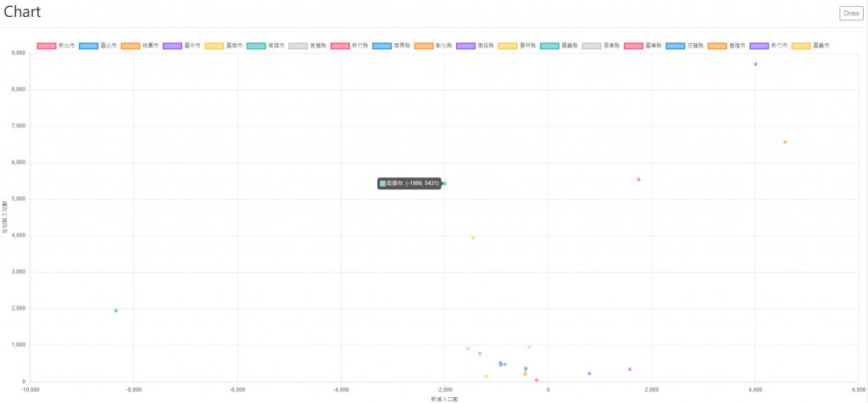The height and width of the screenshot is (403, 868).
Task: Select the grey point left of -1,400
Action: (468, 349)
